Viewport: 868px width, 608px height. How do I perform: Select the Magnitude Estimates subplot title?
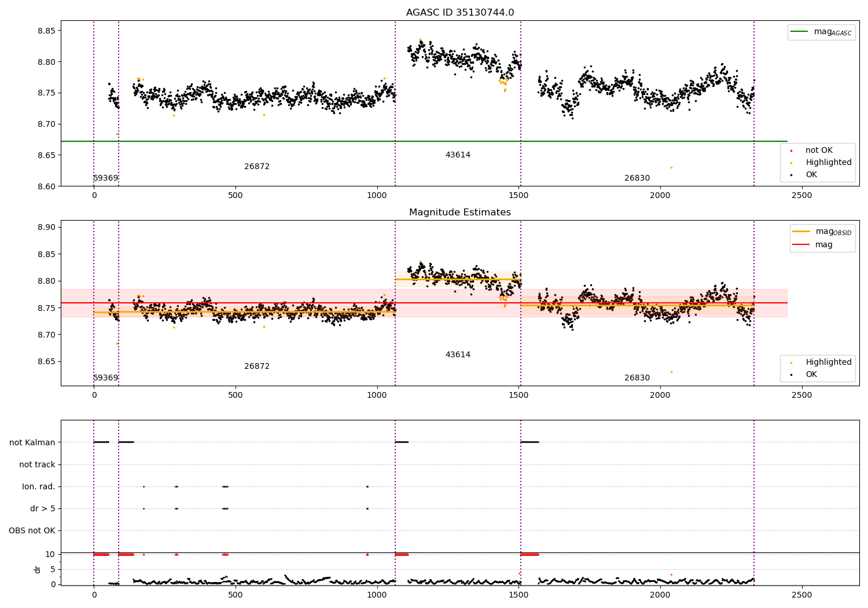(x=460, y=213)
